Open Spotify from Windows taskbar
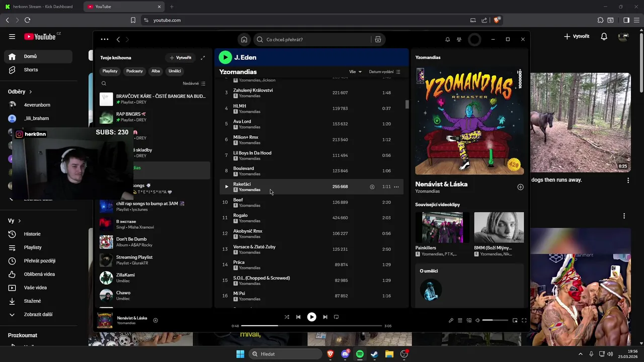The width and height of the screenshot is (644, 362). [360, 354]
